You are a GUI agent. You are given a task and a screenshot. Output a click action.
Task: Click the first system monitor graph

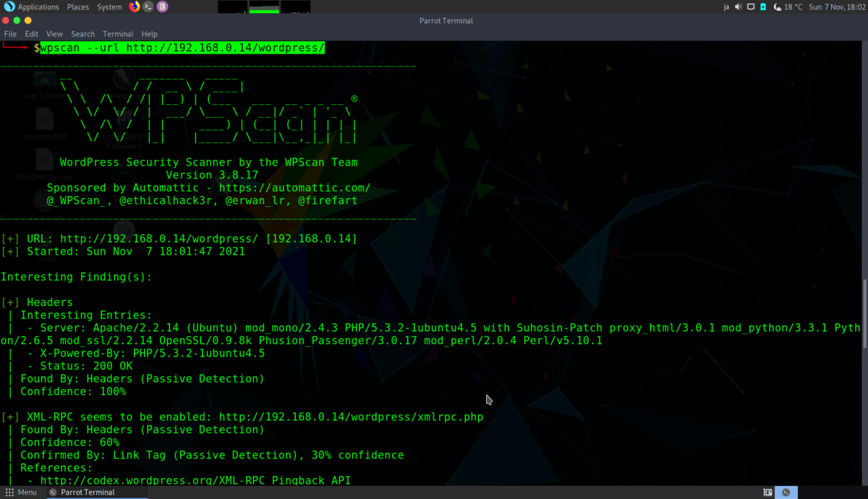click(x=232, y=7)
